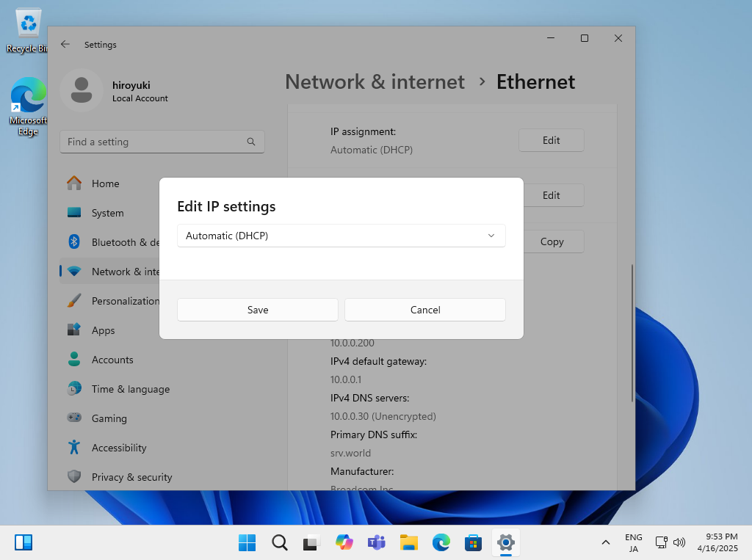752x560 pixels.
Task: Launch Microsoft Edge from the taskbar
Action: (441, 542)
